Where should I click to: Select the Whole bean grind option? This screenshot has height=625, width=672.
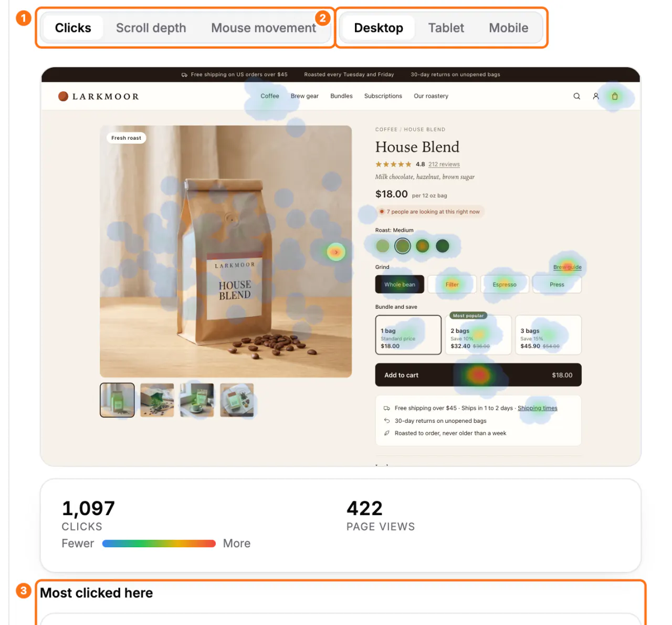(x=400, y=285)
